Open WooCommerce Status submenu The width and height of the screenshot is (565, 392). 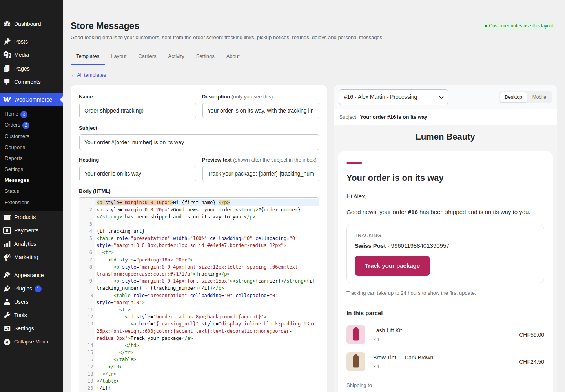[x=12, y=191]
